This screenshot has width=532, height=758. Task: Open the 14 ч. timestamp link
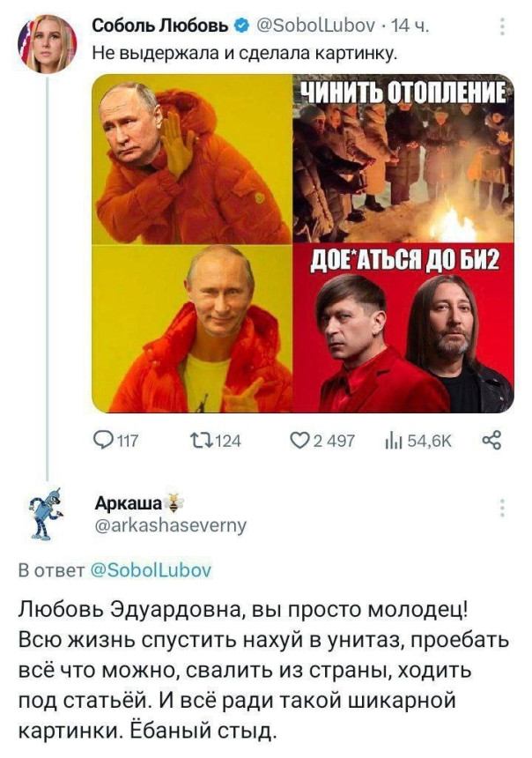pyautogui.click(x=410, y=25)
